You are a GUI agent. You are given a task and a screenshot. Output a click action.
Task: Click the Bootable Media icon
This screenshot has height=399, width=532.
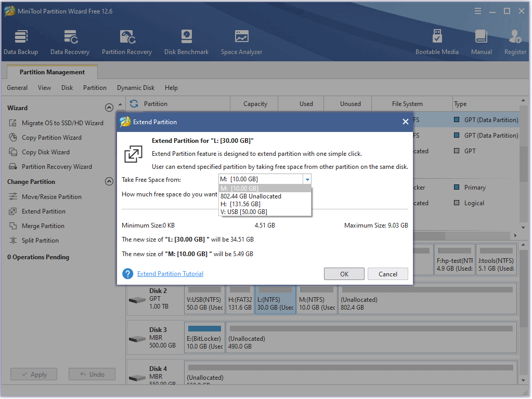[x=437, y=42]
